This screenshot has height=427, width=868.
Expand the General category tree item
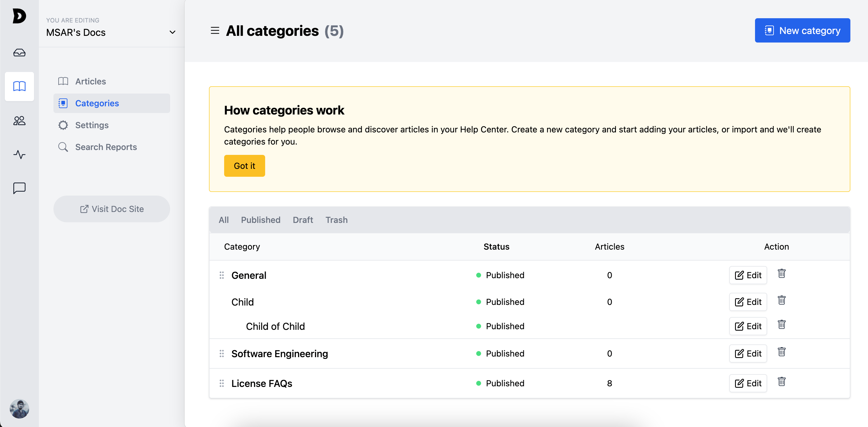click(248, 275)
